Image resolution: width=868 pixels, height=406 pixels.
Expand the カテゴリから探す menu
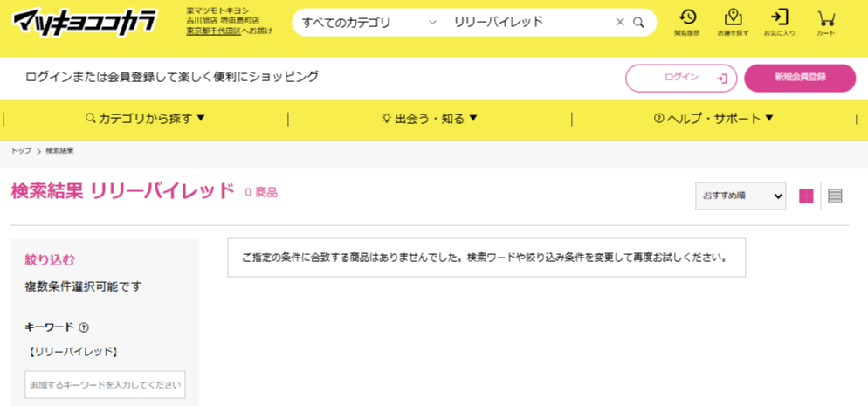coord(146,119)
